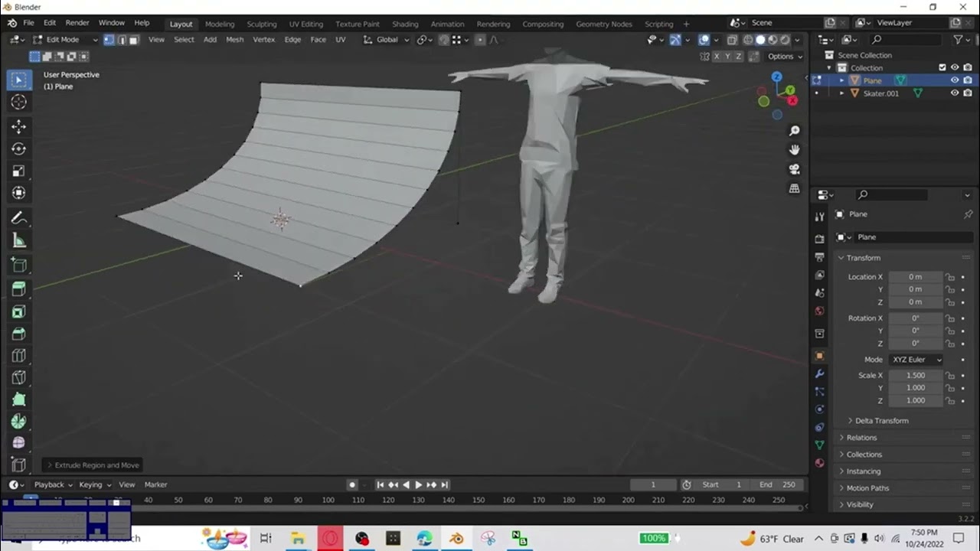Image resolution: width=980 pixels, height=551 pixels.
Task: Select the Spin tool
Action: click(x=19, y=422)
